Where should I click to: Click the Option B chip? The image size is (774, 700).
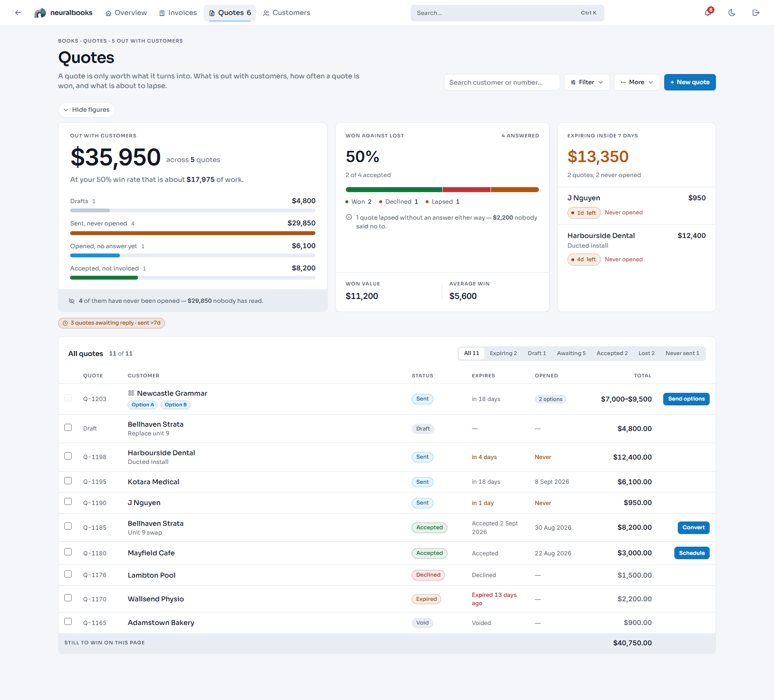tap(176, 405)
